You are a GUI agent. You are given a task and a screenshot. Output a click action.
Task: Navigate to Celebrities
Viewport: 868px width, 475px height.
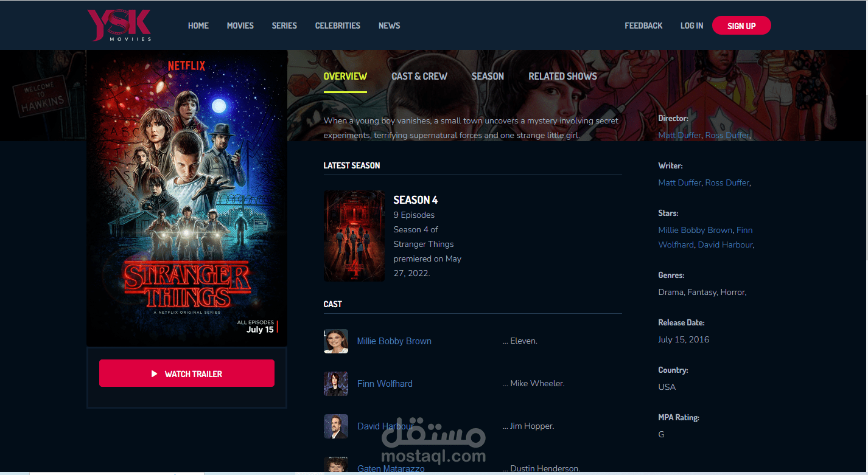click(x=338, y=26)
